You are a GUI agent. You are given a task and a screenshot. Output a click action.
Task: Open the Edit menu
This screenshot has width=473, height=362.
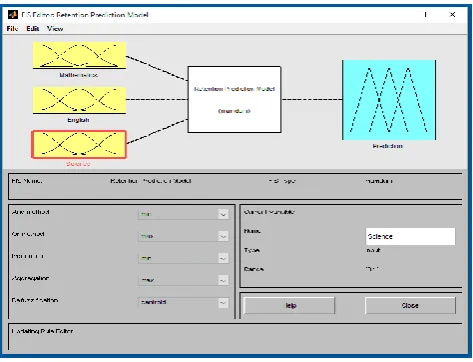33,29
